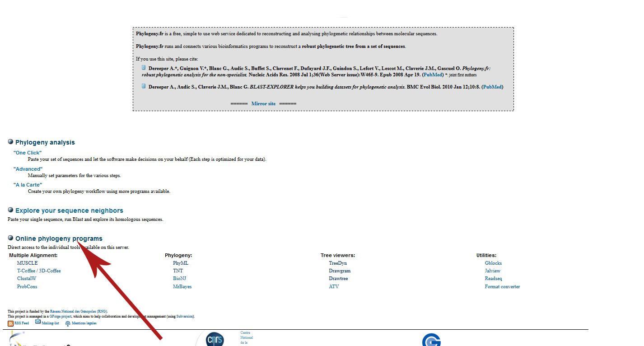644x346 pixels.
Task: Click the Mailing-list text link
Action: 50,323
